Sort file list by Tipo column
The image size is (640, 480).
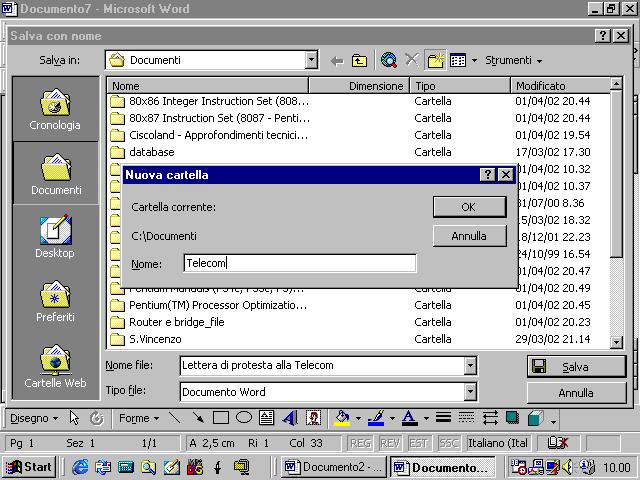coord(460,86)
